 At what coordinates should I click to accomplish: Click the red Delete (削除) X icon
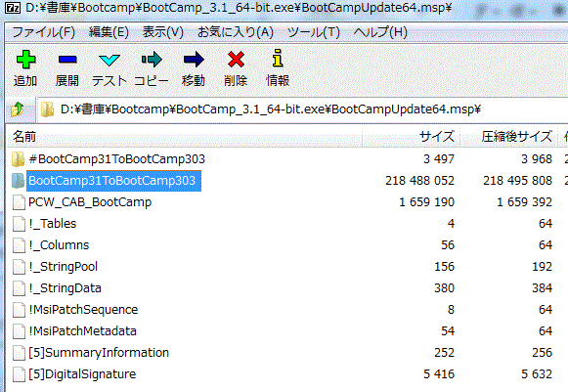[236, 59]
